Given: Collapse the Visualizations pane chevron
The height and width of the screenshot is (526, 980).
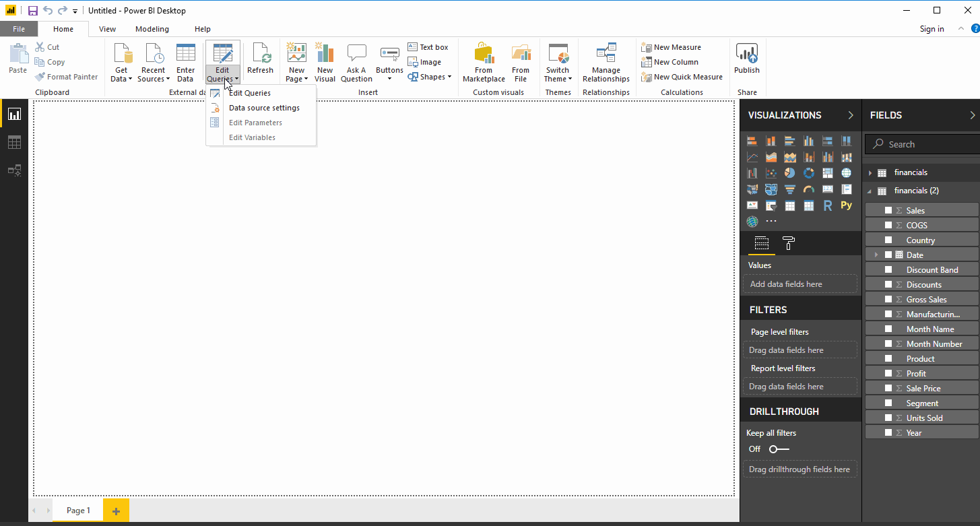Looking at the screenshot, I should (x=851, y=115).
